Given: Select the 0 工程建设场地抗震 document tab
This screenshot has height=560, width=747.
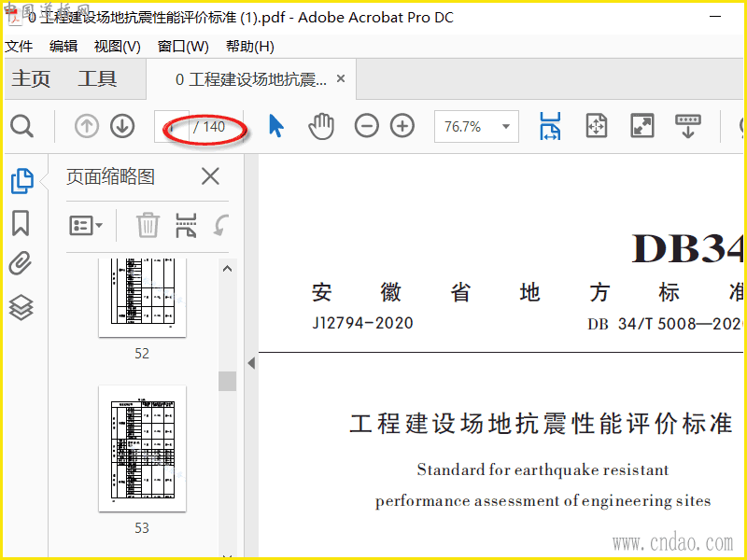Looking at the screenshot, I should 251,79.
